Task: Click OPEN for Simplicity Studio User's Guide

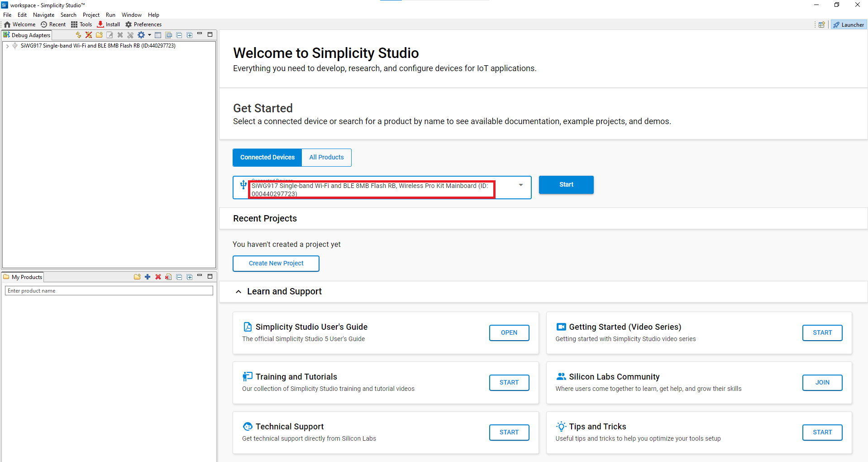Action: click(x=509, y=332)
